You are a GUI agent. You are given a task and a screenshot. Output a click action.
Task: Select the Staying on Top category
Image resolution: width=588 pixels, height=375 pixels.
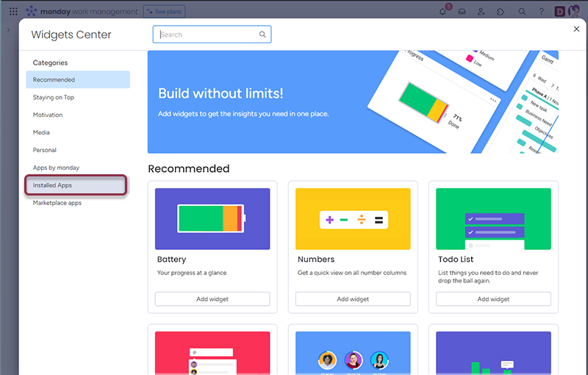tap(54, 97)
